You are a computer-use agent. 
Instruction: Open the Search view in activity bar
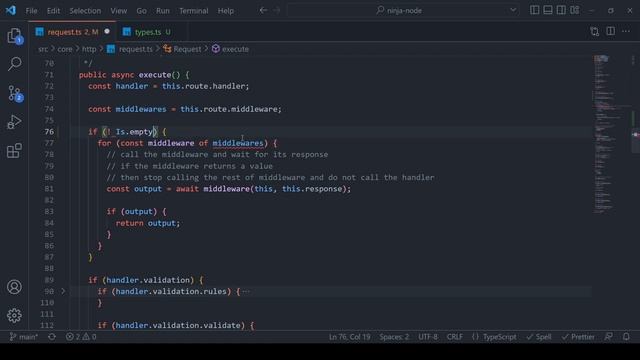[14, 64]
